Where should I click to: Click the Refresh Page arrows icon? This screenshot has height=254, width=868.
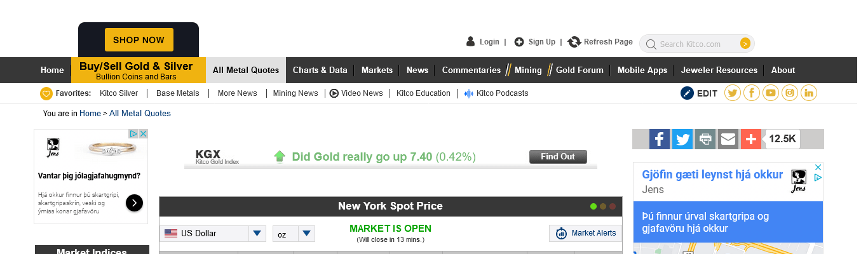[574, 42]
